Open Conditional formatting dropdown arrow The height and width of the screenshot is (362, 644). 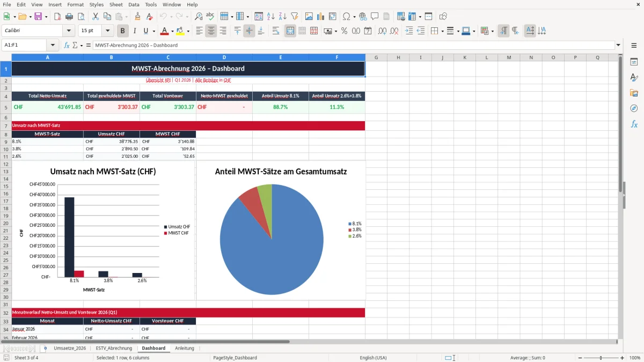click(492, 31)
